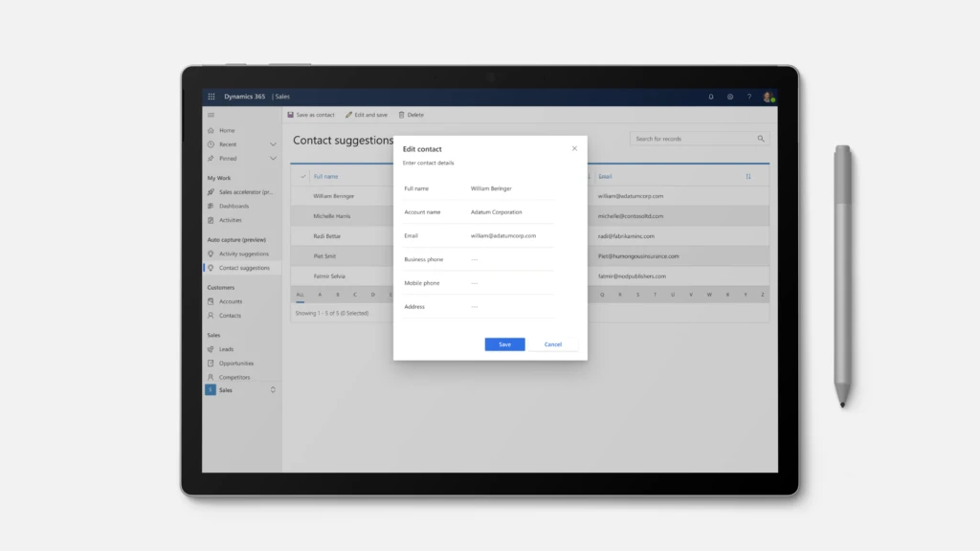Open the app launcher waffle icon

[x=212, y=97]
